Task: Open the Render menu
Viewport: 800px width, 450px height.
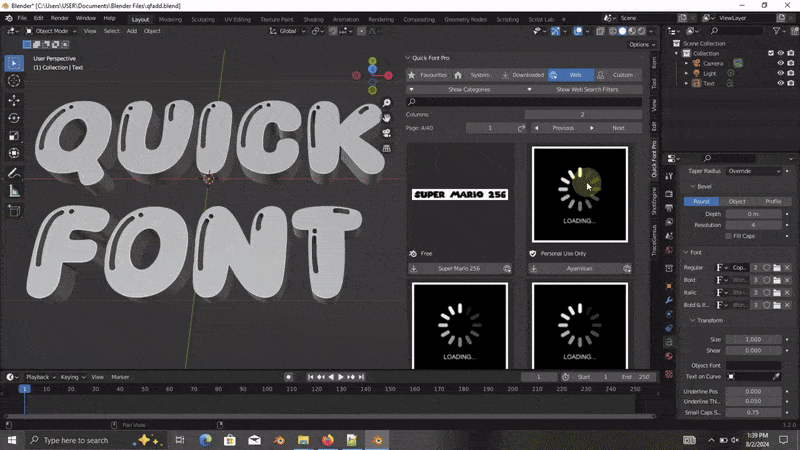Action: 60,18
